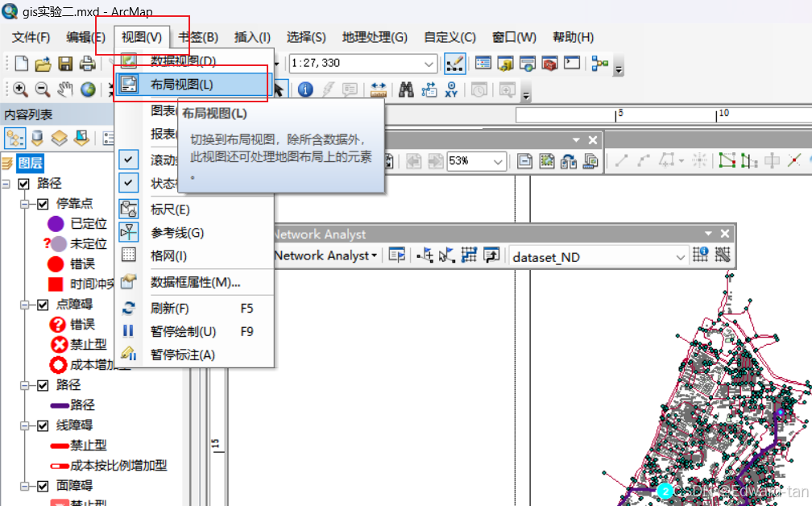Viewport: 812px width, 506px height.
Task: Click the purple 已定位 symbol swatch
Action: [x=56, y=224]
